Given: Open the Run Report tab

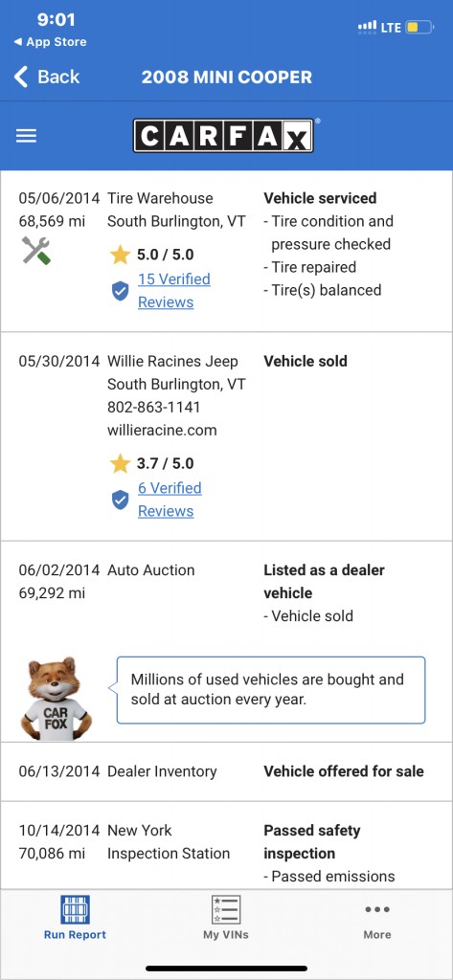Looking at the screenshot, I should [x=75, y=918].
